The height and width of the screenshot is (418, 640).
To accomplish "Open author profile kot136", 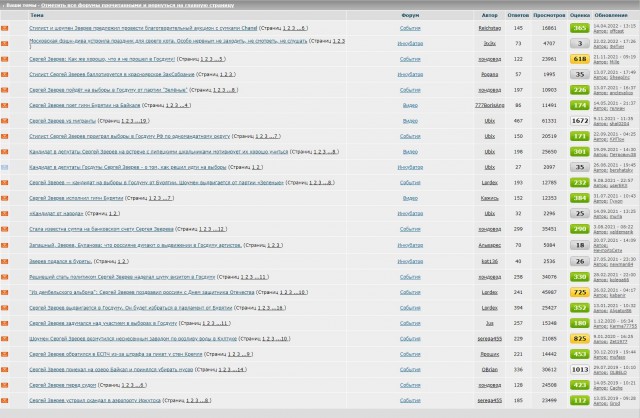I will (x=489, y=261).
